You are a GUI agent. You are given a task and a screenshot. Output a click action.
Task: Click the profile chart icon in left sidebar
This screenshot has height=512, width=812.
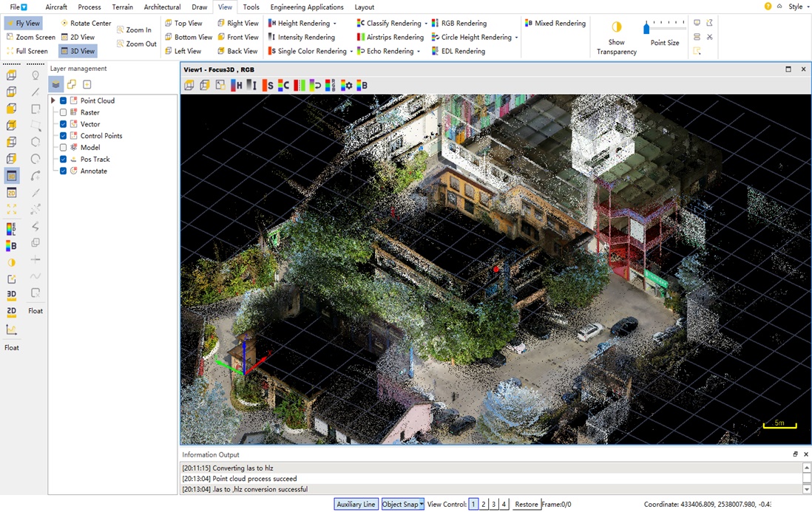tap(11, 329)
